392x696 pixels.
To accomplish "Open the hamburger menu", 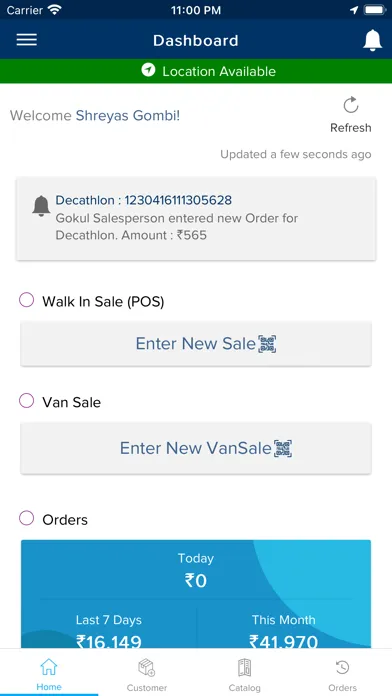I will [27, 40].
